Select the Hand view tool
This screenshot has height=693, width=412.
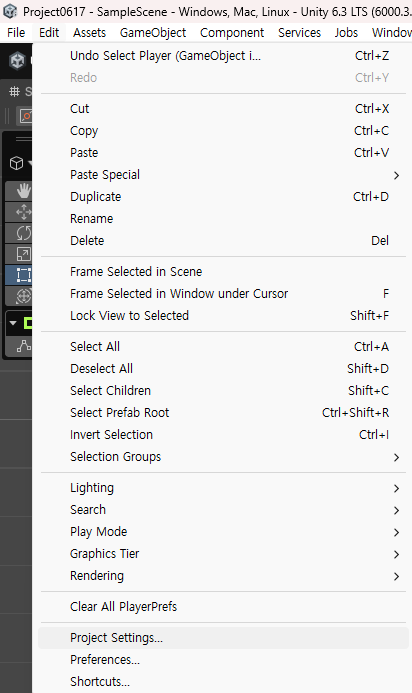[23, 191]
